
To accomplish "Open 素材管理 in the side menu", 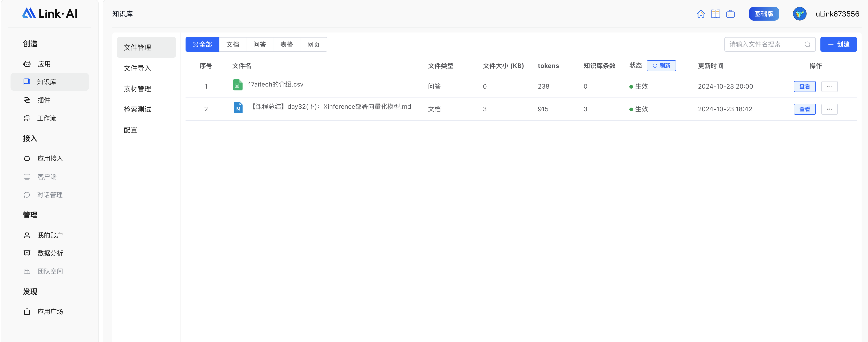I will point(146,89).
